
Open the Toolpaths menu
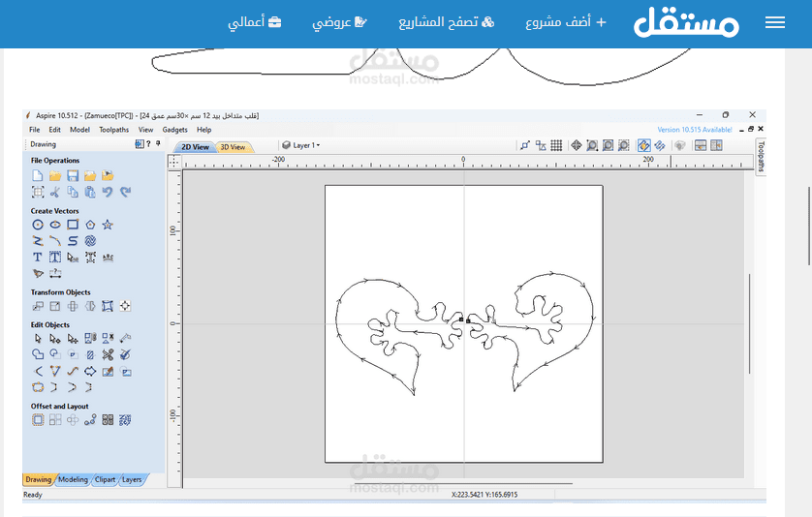(x=113, y=130)
